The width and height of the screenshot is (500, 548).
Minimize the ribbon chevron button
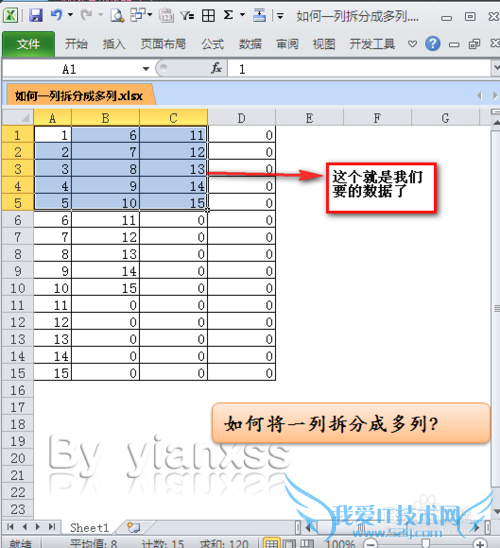[x=413, y=44]
